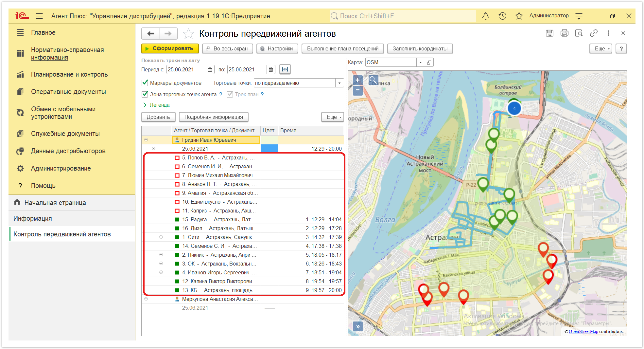Open the Еще dropdown above the table
This screenshot has width=644, height=349.
coord(333,117)
